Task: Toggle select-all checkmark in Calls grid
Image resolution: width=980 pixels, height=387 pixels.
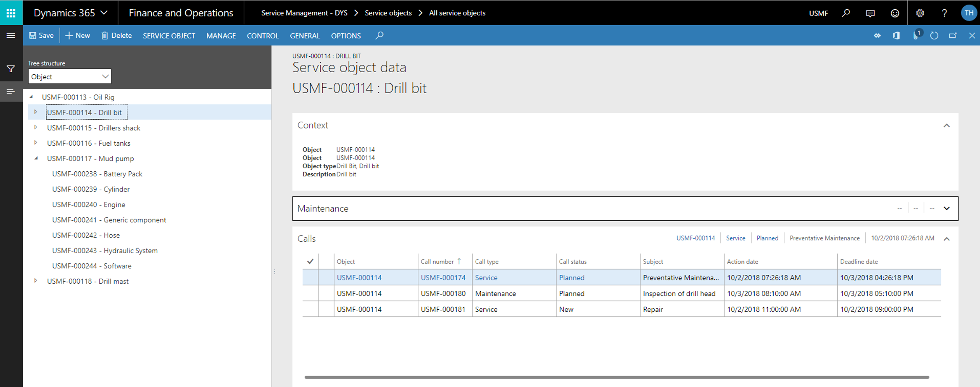Action: (x=310, y=261)
